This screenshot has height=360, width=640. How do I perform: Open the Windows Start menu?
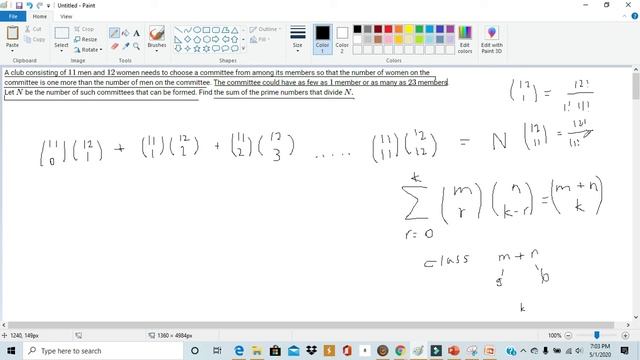click(11, 351)
